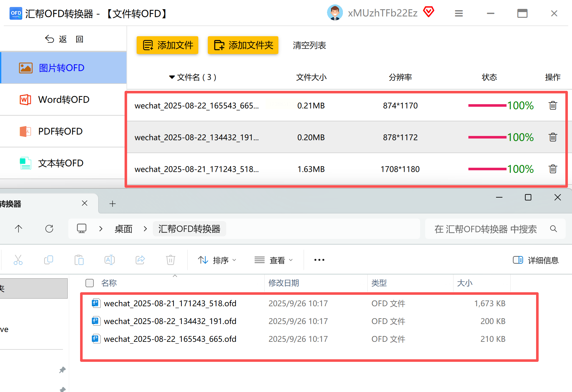Select the 图片转OFD sidebar tab

coord(64,68)
